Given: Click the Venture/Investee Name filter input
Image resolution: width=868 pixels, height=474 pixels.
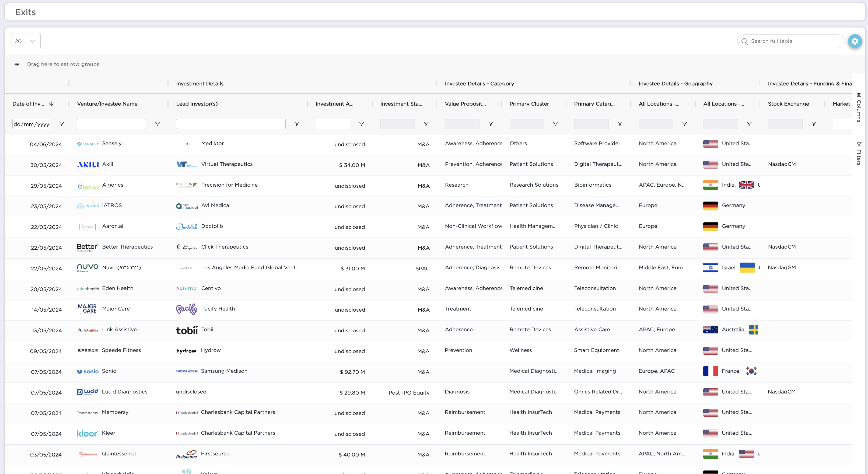Looking at the screenshot, I should [x=111, y=124].
